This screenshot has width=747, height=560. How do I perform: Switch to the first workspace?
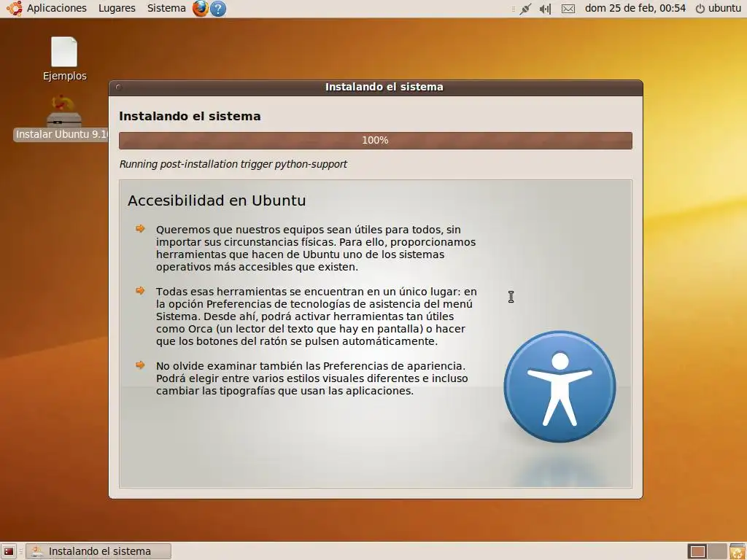(697, 551)
